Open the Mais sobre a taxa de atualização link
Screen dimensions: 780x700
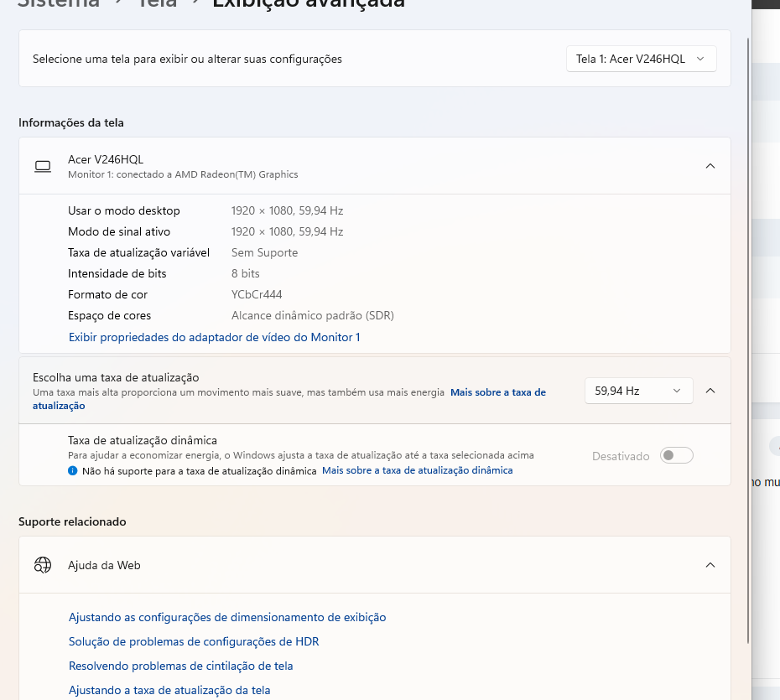(497, 392)
